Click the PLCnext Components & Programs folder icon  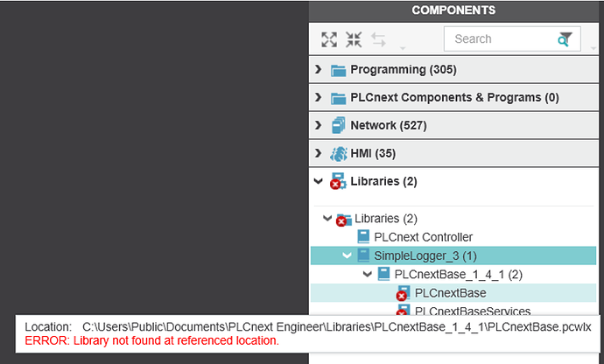tap(338, 98)
